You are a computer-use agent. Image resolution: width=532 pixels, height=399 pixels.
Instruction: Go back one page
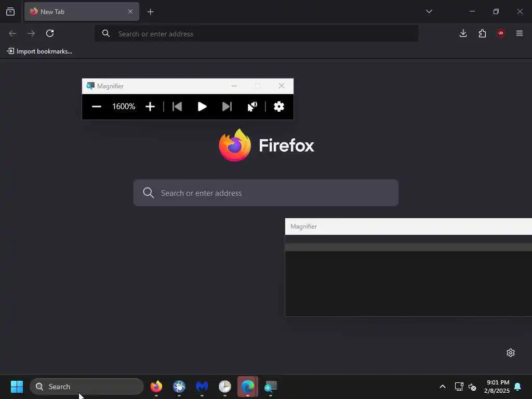12,33
